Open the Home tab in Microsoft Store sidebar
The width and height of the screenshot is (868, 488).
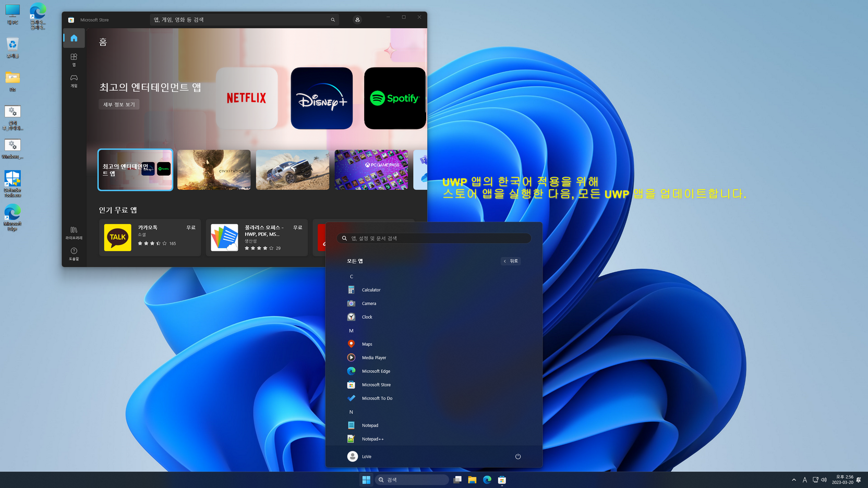click(74, 38)
